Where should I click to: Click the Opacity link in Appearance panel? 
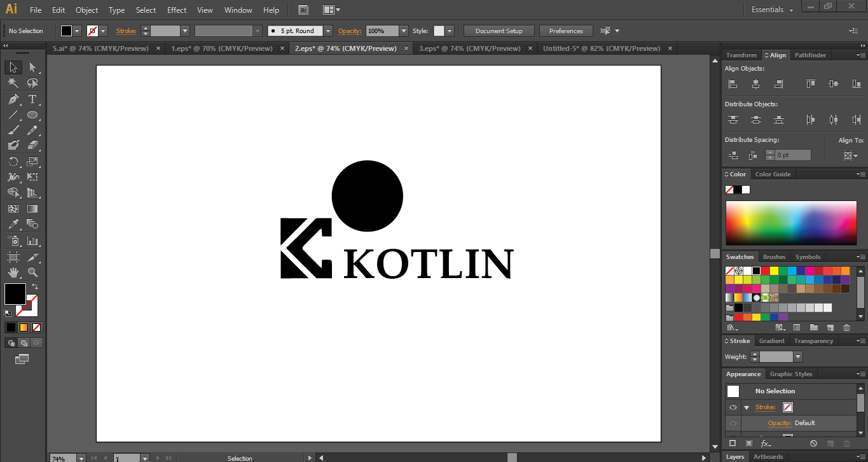click(x=780, y=423)
